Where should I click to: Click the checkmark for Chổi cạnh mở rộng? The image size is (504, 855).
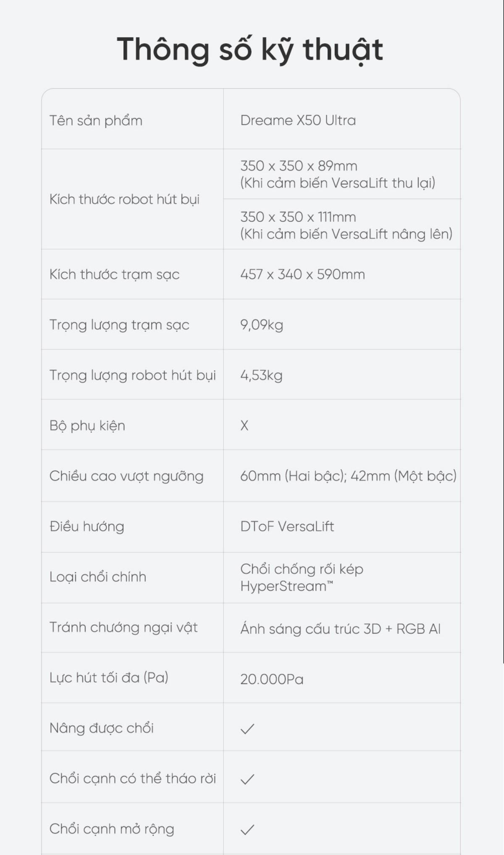pyautogui.click(x=247, y=829)
